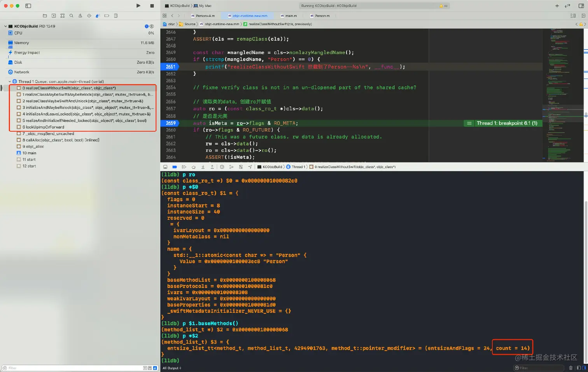Click the Stop button in toolbar

(152, 6)
